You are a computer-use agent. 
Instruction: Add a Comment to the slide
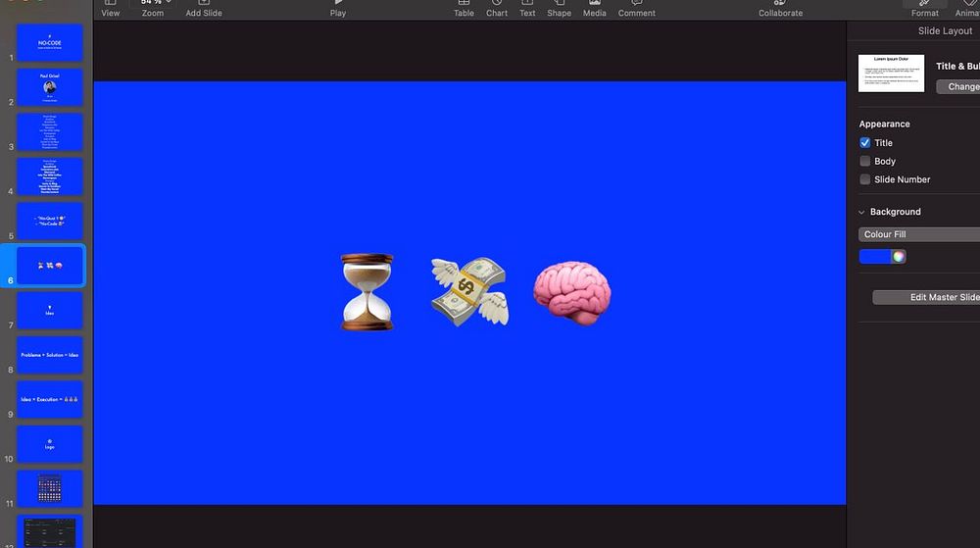click(x=637, y=8)
